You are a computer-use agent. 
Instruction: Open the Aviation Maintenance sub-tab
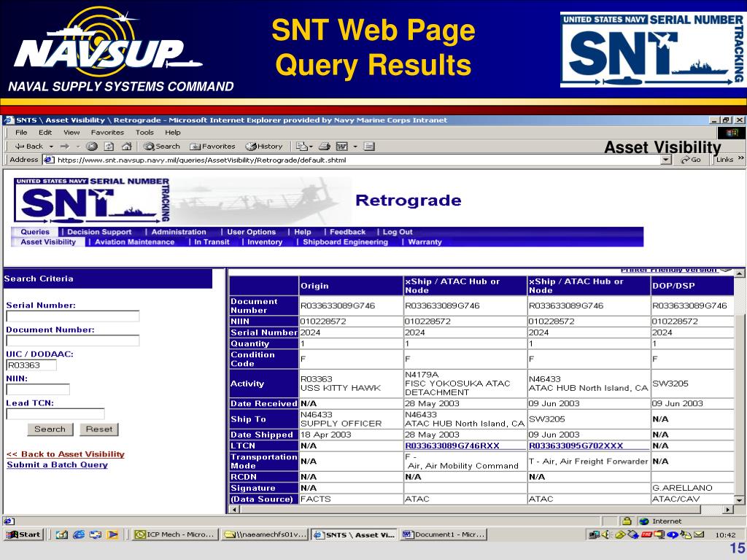pyautogui.click(x=135, y=242)
